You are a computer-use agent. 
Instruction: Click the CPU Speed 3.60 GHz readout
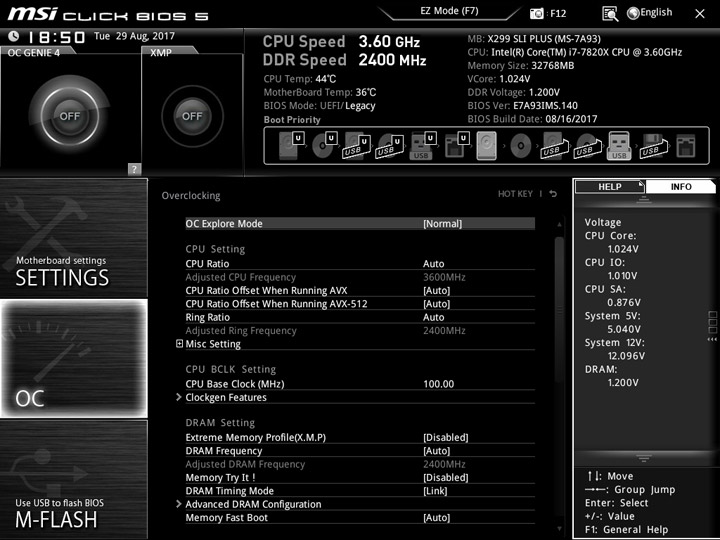341,42
